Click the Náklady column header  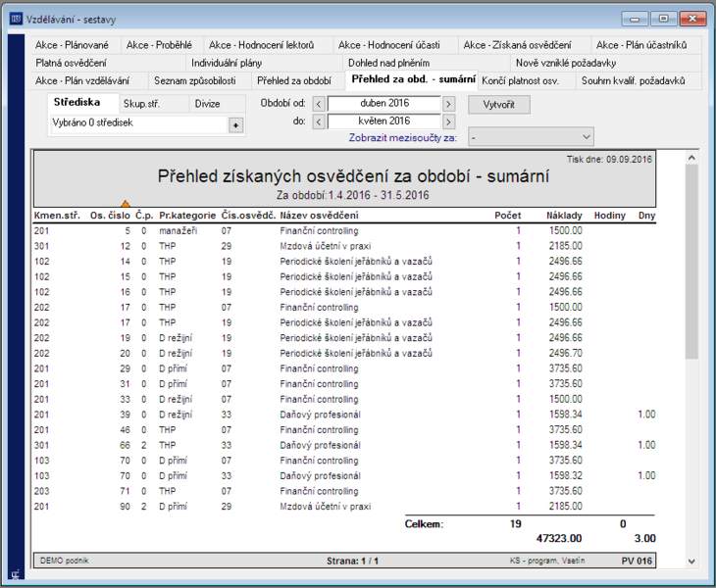click(564, 216)
